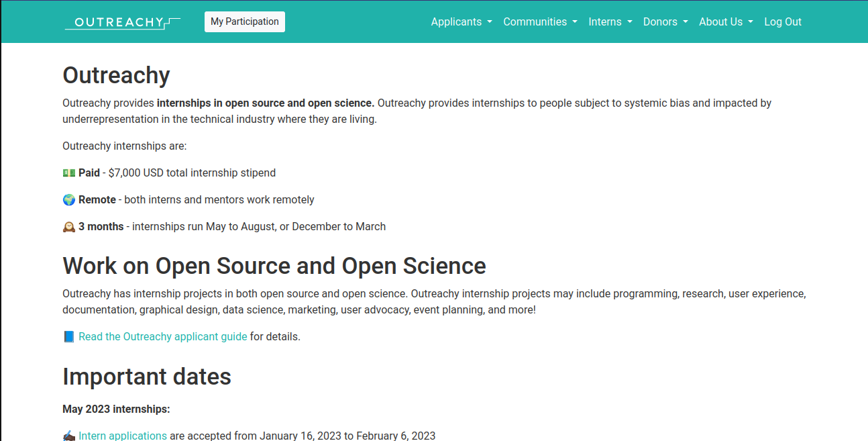Click the May 2023 internships label
868x441 pixels.
pos(116,409)
